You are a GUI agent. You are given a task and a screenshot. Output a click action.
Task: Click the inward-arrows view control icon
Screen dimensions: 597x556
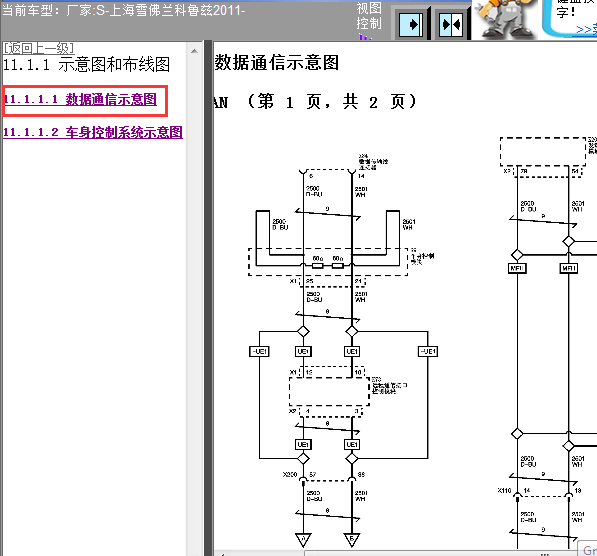pyautogui.click(x=451, y=24)
